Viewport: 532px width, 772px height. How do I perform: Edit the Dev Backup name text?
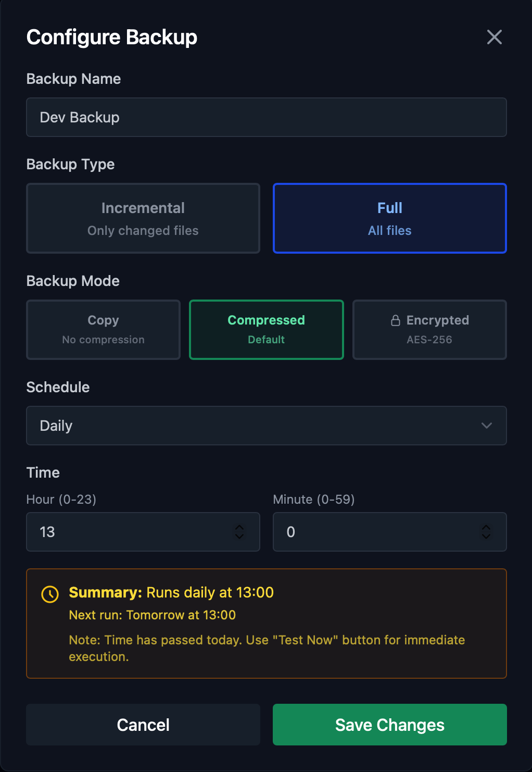tap(79, 117)
